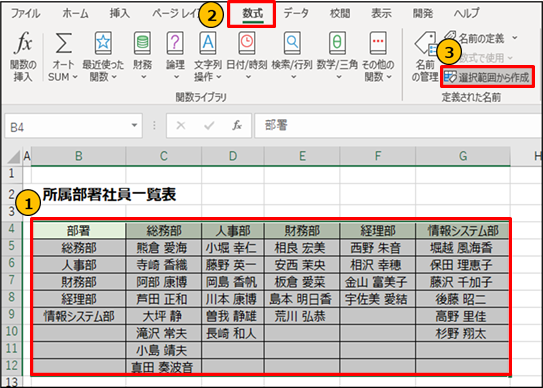543x388 pixels.
Task: Open the 数学/三角 functions book icon
Action: (x=337, y=43)
